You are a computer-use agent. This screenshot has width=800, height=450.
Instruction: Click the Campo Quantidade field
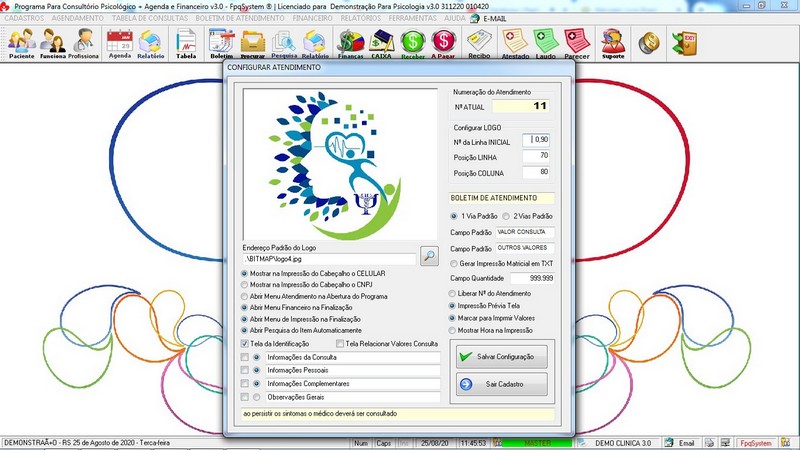pos(532,278)
